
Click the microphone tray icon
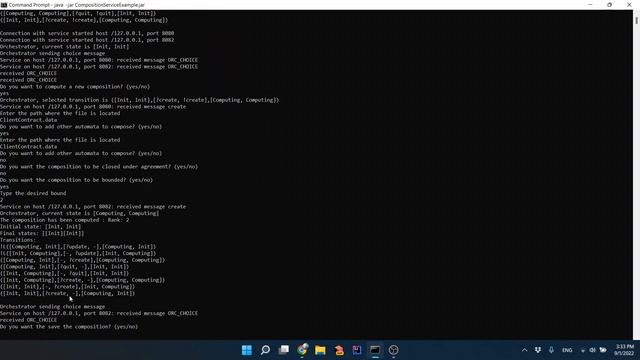551,350
